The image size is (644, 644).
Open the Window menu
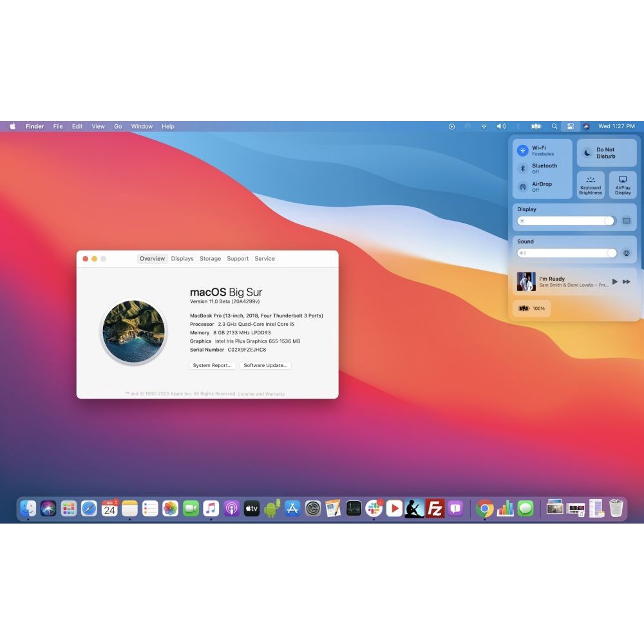[x=142, y=126]
